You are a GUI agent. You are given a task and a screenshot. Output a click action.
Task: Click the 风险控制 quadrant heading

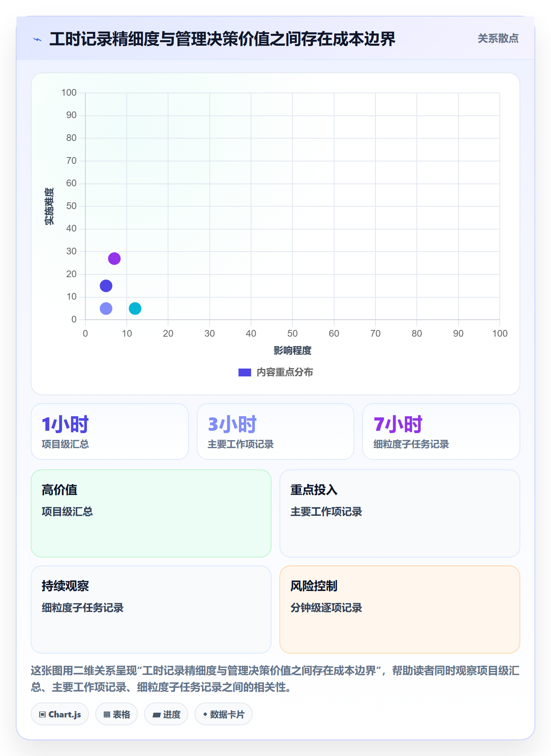coord(314,586)
